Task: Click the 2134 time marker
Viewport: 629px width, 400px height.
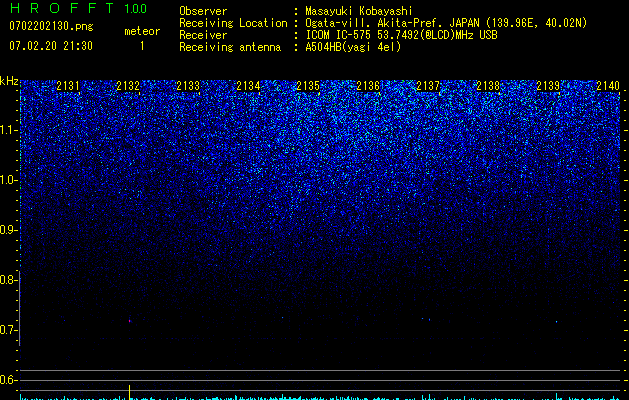Action: (x=248, y=86)
